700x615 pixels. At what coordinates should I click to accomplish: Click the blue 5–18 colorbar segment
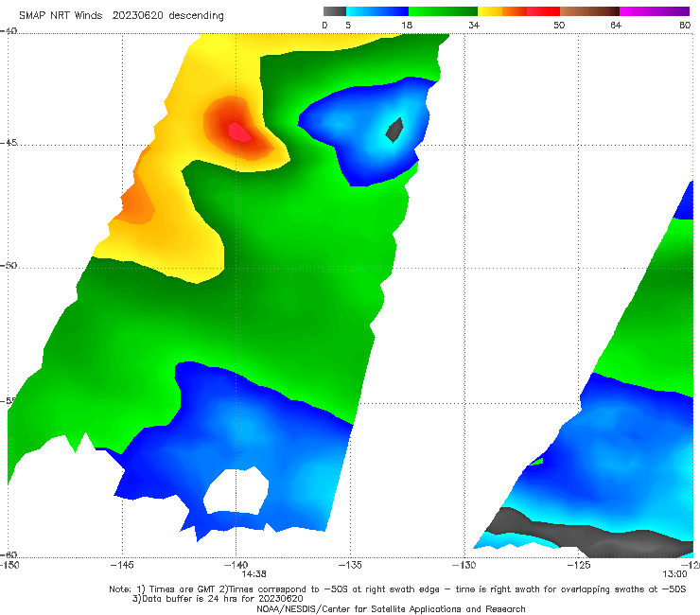click(x=377, y=11)
